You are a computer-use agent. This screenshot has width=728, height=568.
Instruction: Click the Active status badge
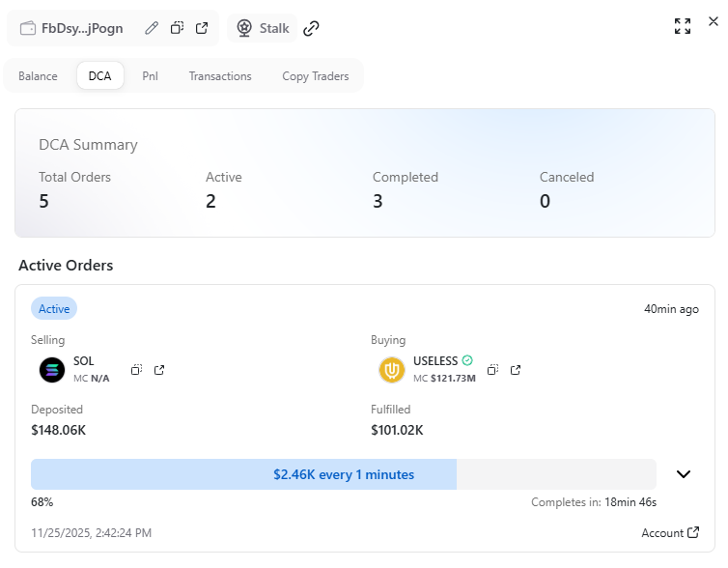pyautogui.click(x=54, y=308)
